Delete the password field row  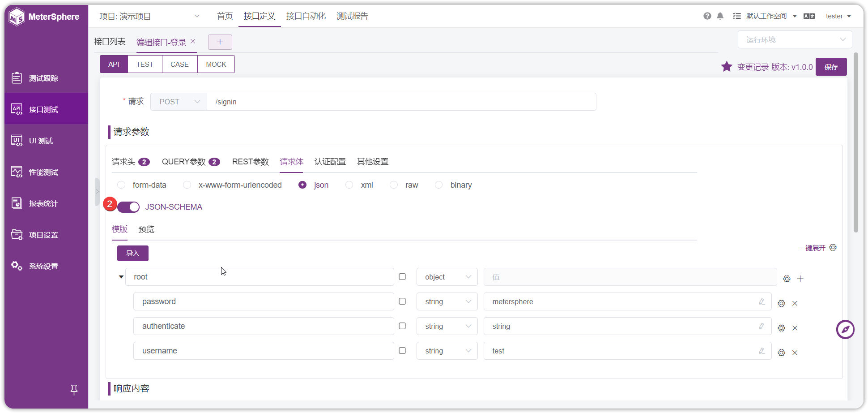point(795,303)
